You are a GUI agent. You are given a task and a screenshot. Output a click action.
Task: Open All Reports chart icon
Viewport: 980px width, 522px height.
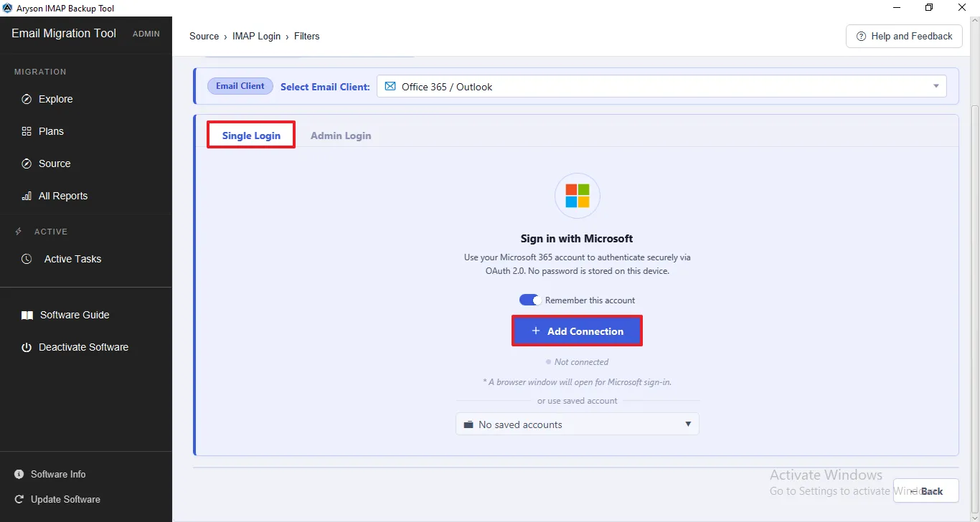[27, 196]
